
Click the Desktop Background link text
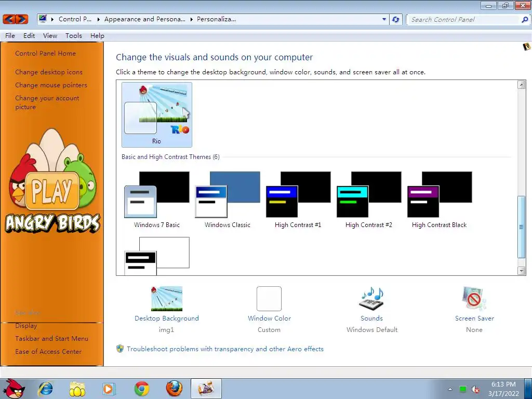(x=167, y=318)
